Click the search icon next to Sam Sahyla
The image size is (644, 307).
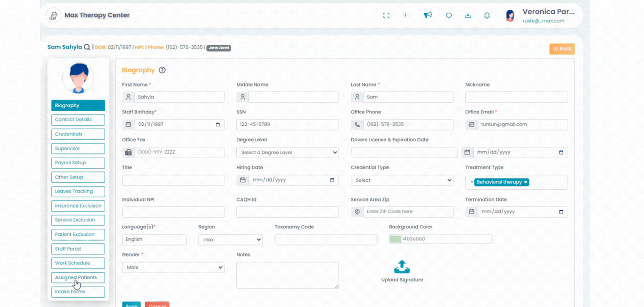[87, 47]
